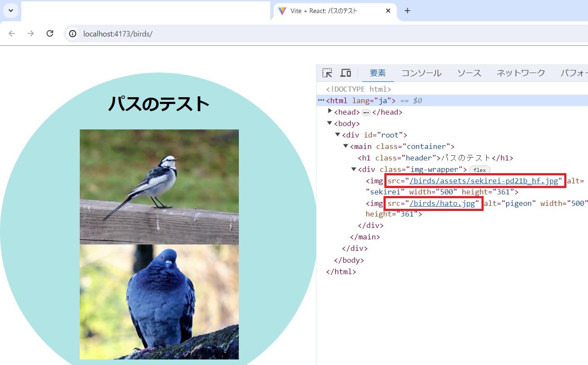Switch to the ネットワーク tab
The height and width of the screenshot is (365, 588).
(521, 73)
